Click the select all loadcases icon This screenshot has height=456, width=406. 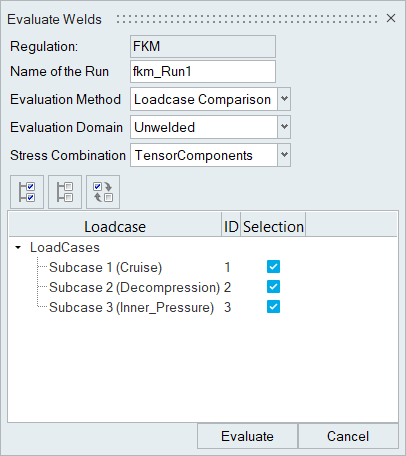click(x=27, y=192)
